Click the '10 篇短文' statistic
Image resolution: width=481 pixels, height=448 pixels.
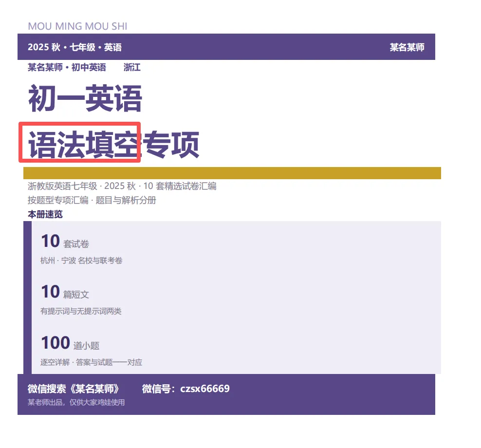(65, 292)
